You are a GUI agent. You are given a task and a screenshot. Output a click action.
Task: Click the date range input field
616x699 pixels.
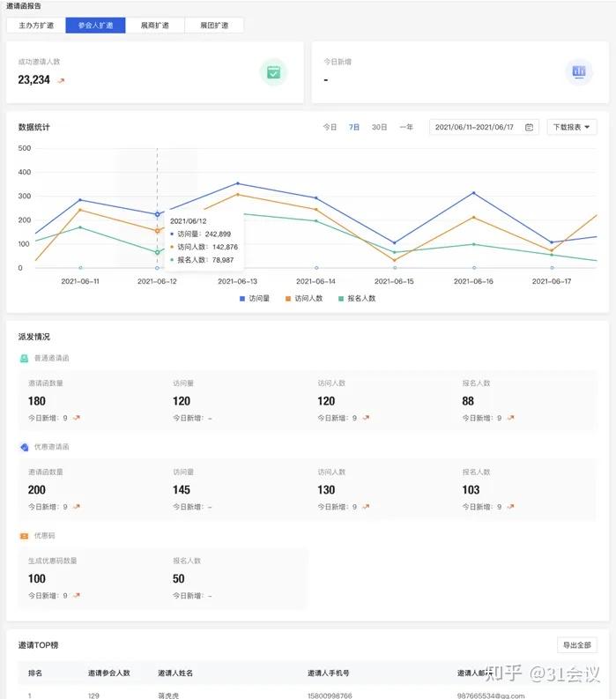click(484, 127)
